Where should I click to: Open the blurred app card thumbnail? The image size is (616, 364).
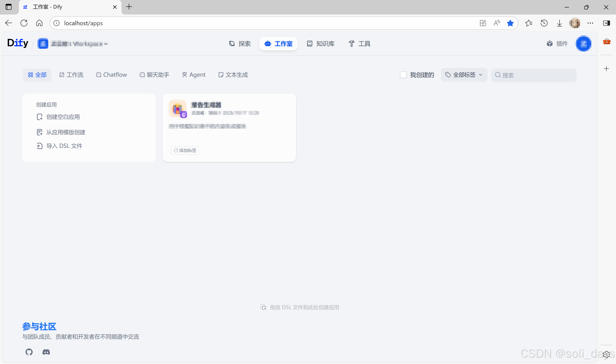[178, 109]
